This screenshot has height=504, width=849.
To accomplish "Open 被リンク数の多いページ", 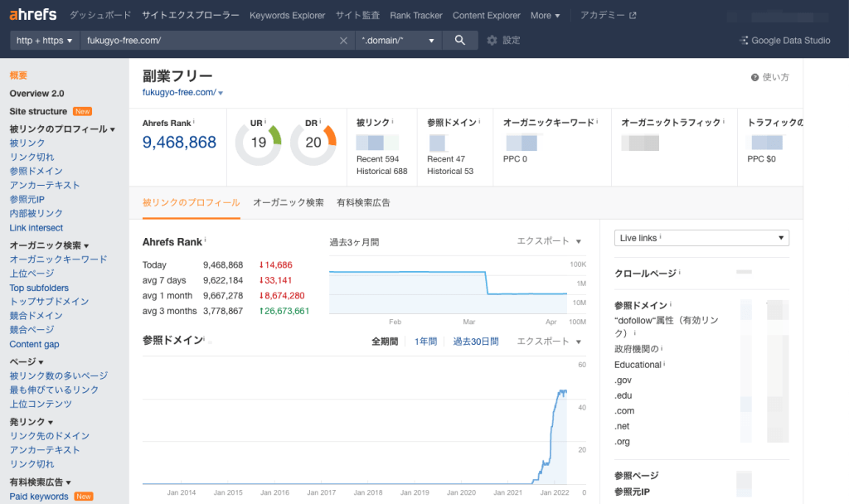I will pyautogui.click(x=59, y=376).
